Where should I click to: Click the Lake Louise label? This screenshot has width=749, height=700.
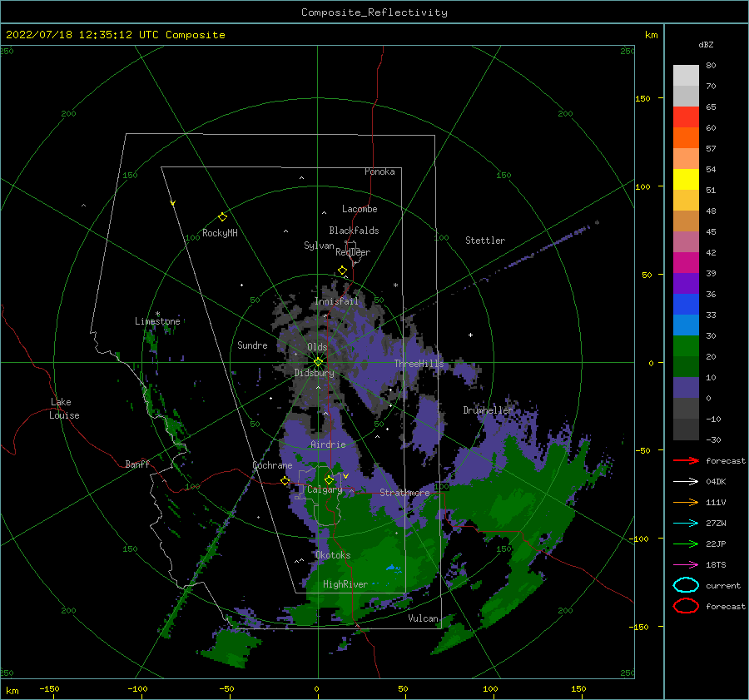(x=64, y=409)
